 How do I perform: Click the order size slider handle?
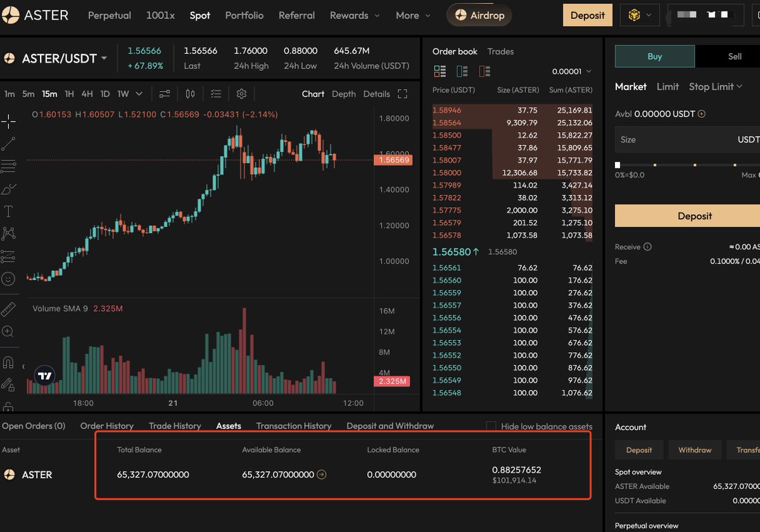(617, 165)
